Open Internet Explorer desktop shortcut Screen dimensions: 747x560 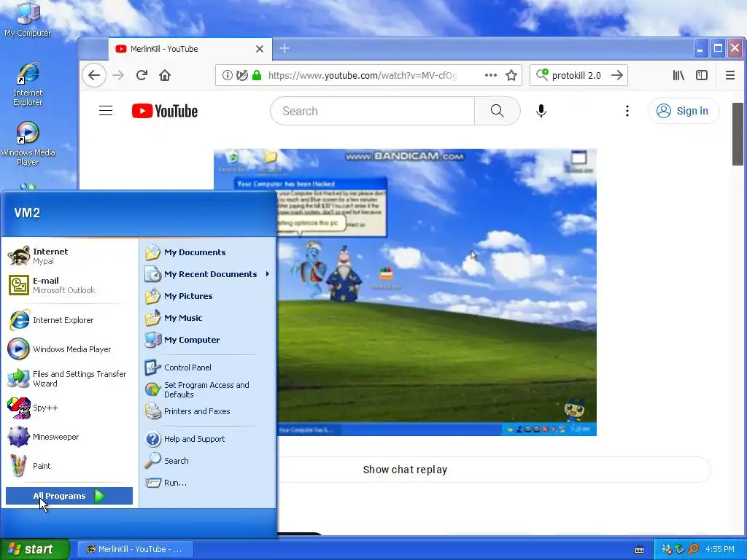click(28, 85)
